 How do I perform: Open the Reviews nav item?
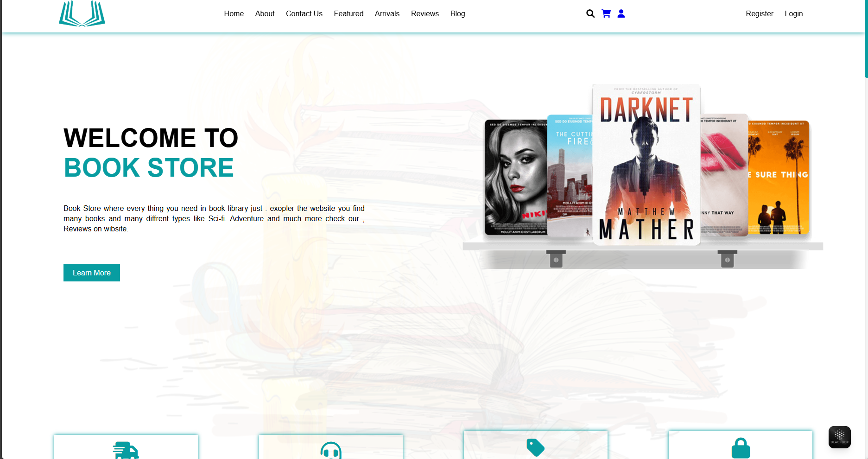click(424, 13)
